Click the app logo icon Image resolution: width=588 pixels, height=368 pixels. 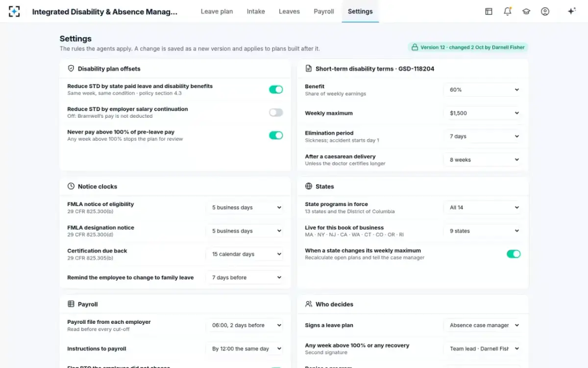tap(14, 11)
